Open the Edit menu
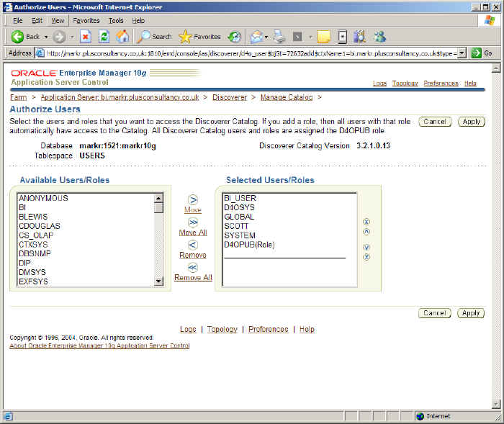The height and width of the screenshot is (424, 504). (37, 21)
